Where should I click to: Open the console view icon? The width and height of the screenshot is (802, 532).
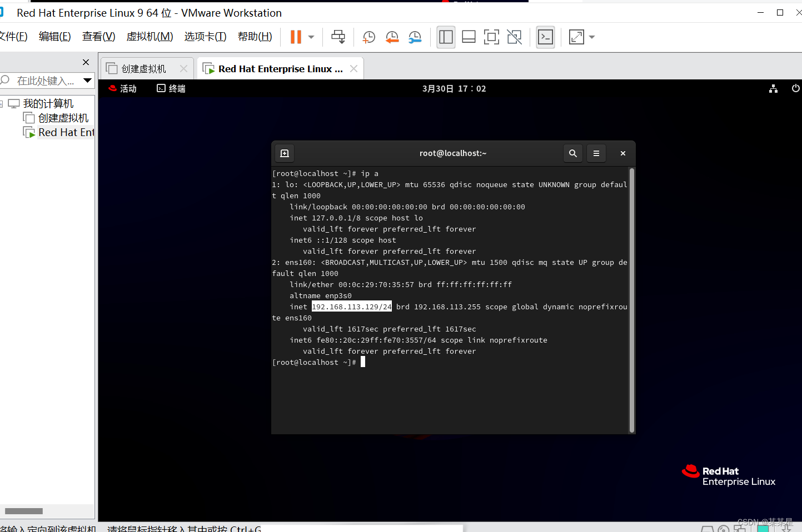545,37
